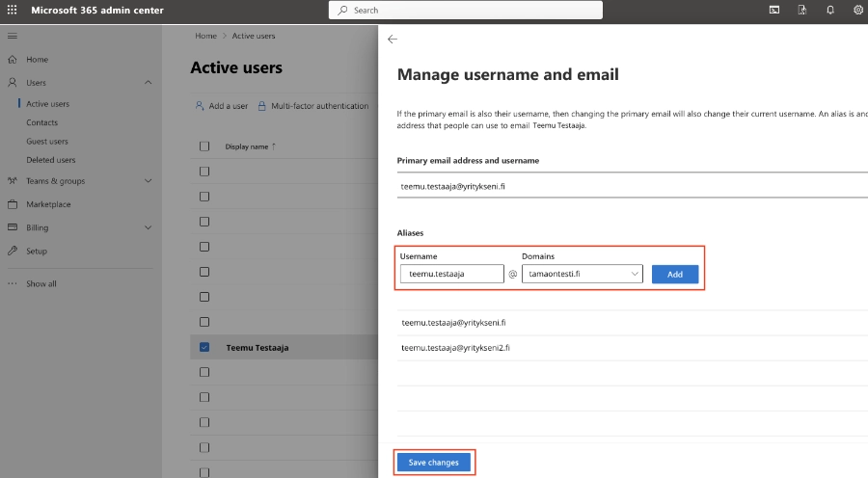This screenshot has width=868, height=478.
Task: Click Microsoft 365 admin center title
Action: click(x=97, y=10)
